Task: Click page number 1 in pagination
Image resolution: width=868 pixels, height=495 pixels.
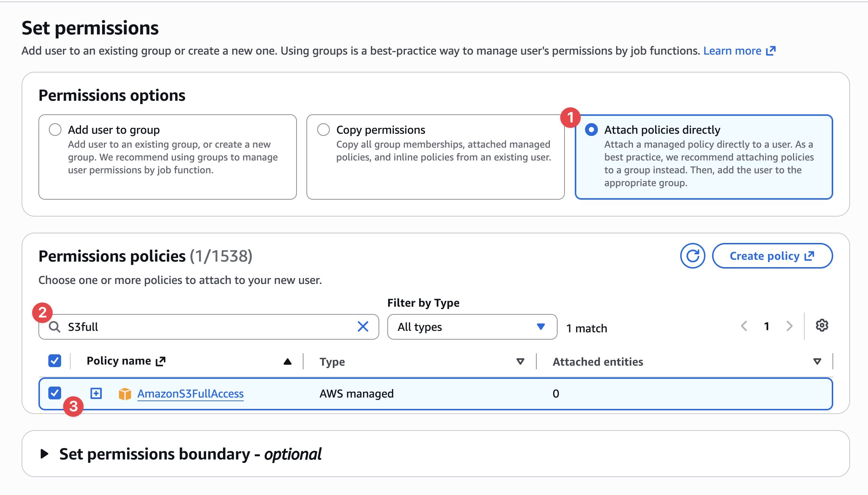Action: [x=767, y=326]
